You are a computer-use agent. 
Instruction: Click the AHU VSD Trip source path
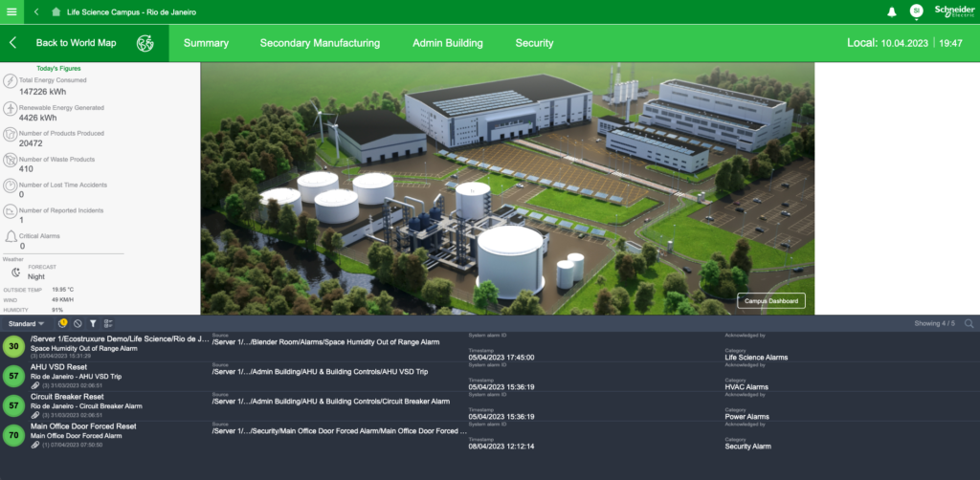click(320, 371)
